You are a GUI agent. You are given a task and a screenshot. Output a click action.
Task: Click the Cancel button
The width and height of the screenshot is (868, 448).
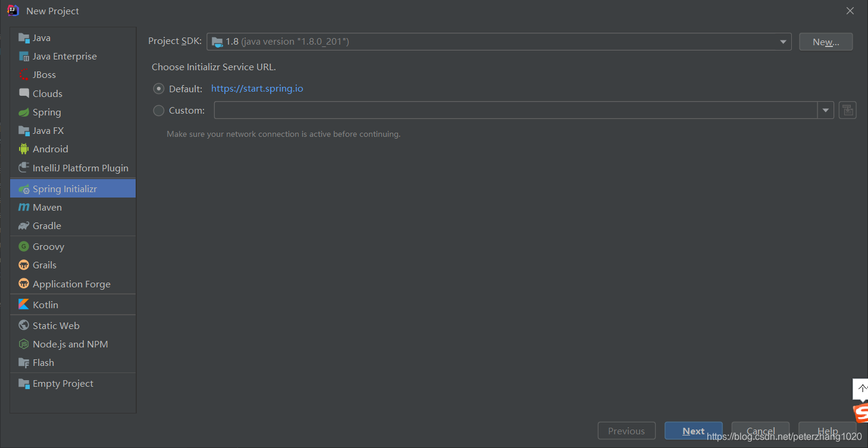[x=760, y=431]
